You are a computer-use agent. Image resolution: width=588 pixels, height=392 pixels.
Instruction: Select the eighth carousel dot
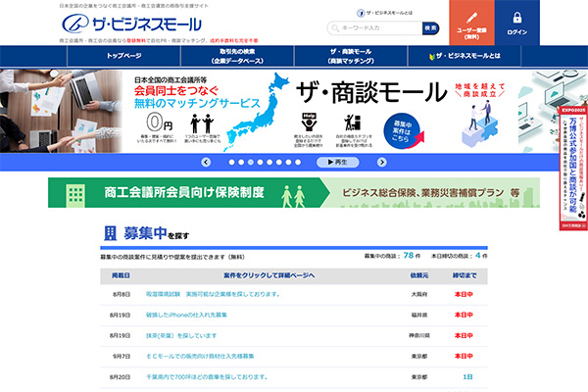pyautogui.click(x=298, y=162)
